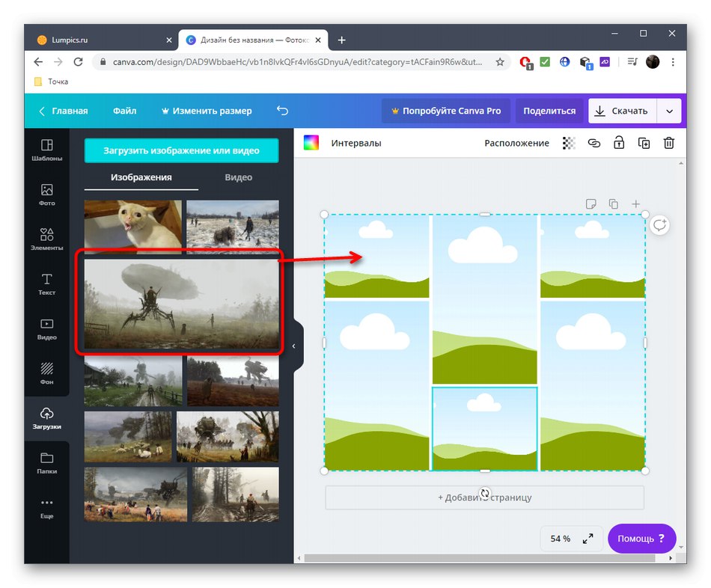Enter fullscreen with the expand arrows icon

(x=588, y=538)
